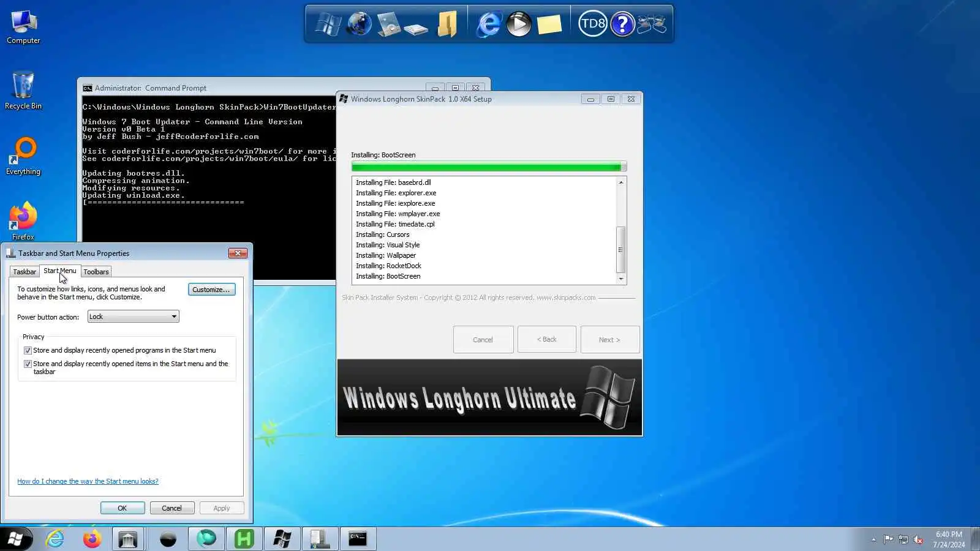Select the Everything shortcut on the desktop
The height and width of the screenshot is (551, 980).
point(23,157)
